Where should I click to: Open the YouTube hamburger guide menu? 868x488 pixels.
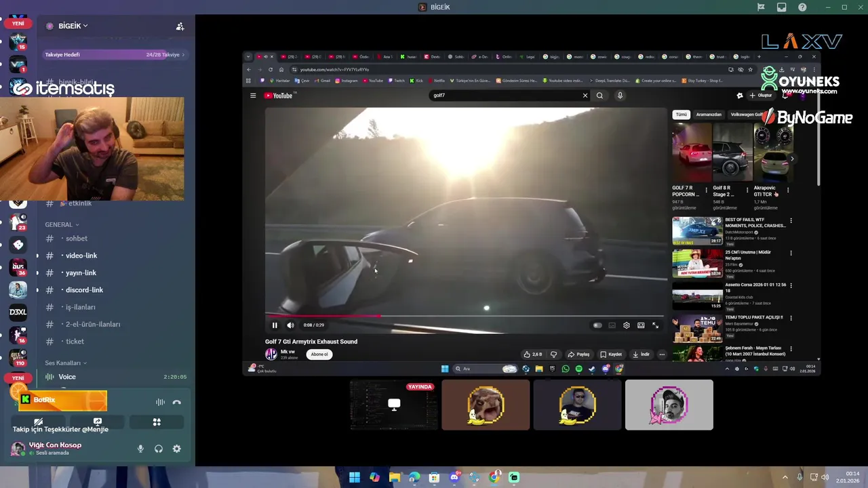pos(253,96)
